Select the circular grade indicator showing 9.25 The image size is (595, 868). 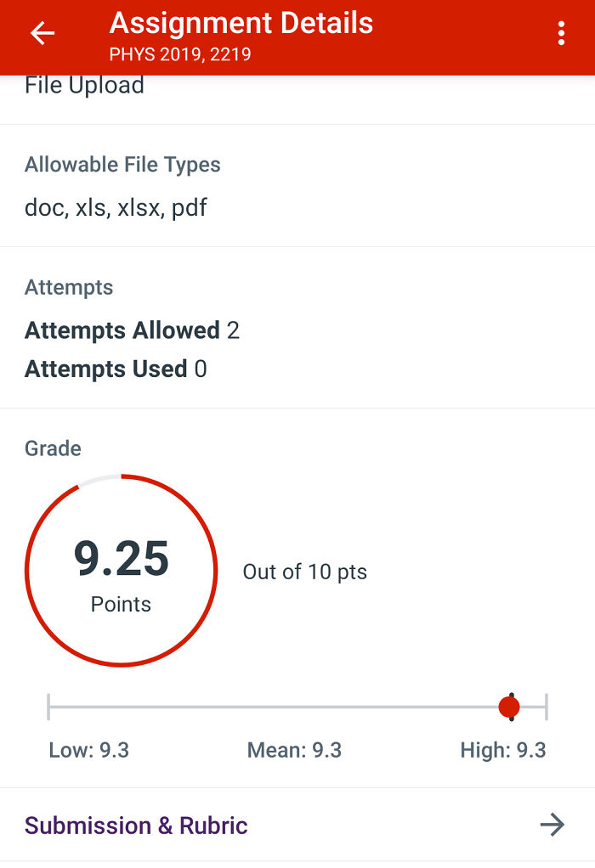[121, 572]
